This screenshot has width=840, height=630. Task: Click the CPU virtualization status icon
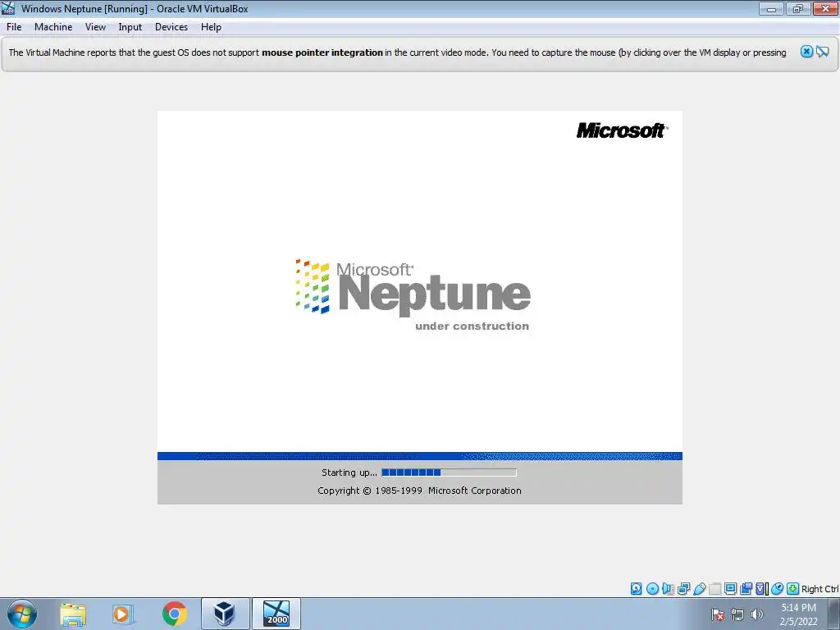(x=761, y=589)
